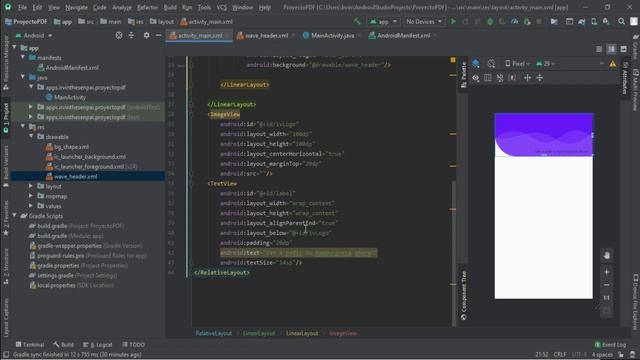Open the File menu
640x360 pixels.
(22, 7)
